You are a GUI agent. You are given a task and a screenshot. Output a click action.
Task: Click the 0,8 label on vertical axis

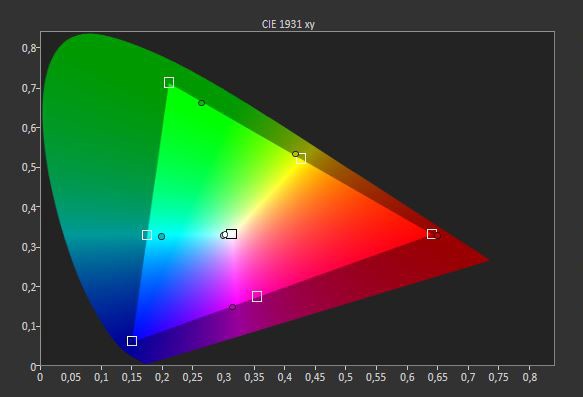pyautogui.click(x=29, y=48)
